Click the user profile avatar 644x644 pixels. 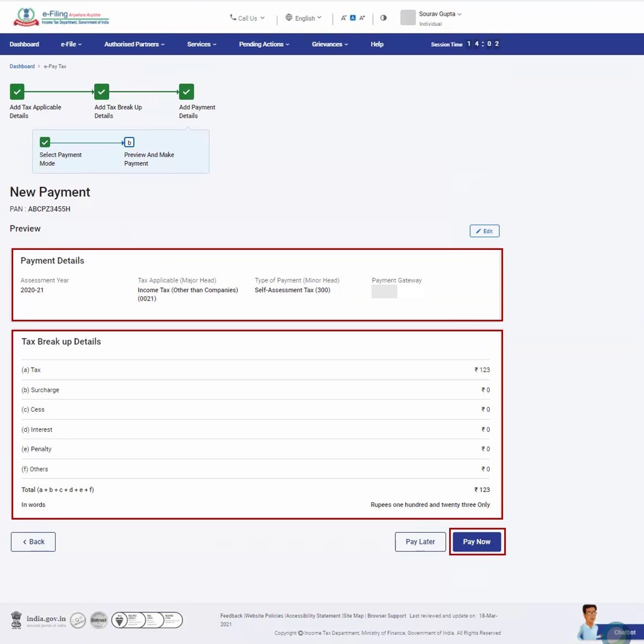point(408,18)
